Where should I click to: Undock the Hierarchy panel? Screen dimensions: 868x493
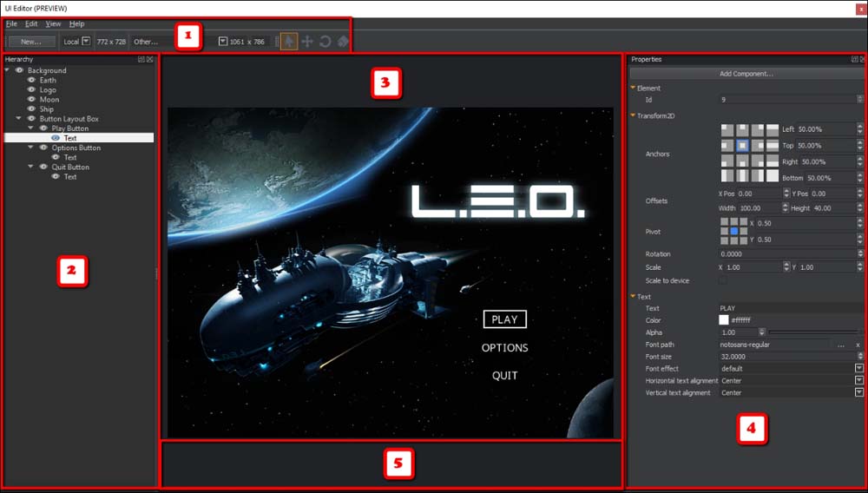pos(141,59)
